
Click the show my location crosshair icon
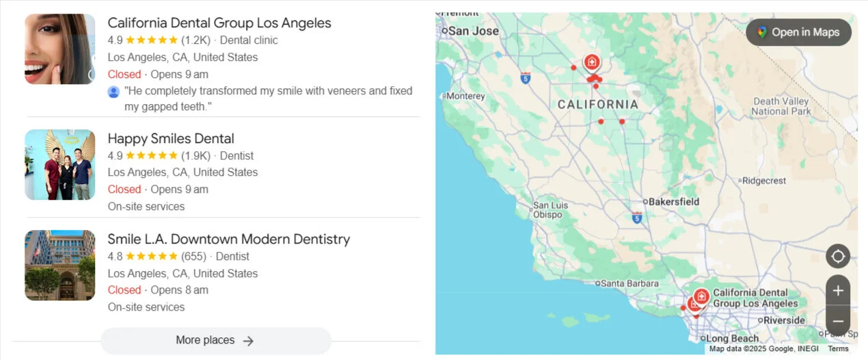click(838, 257)
